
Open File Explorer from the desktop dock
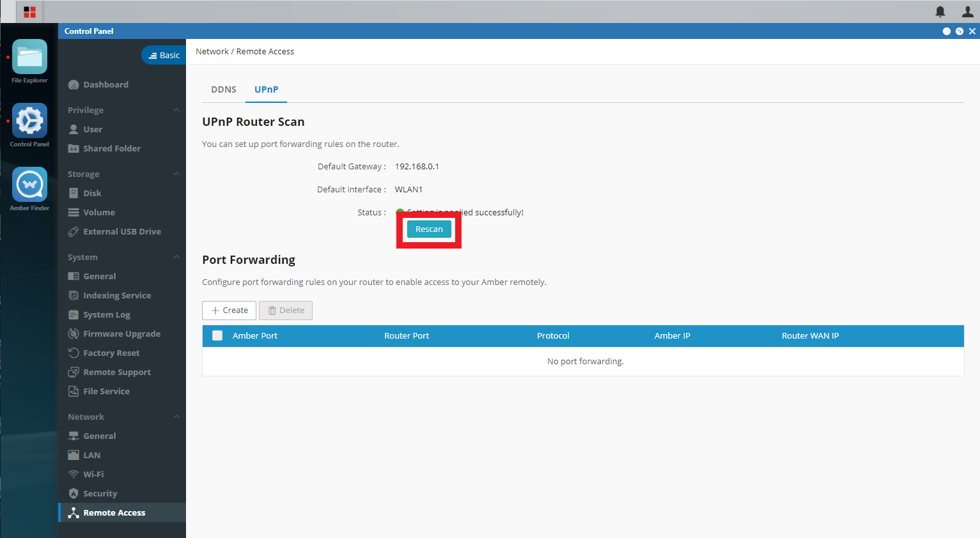[29, 57]
